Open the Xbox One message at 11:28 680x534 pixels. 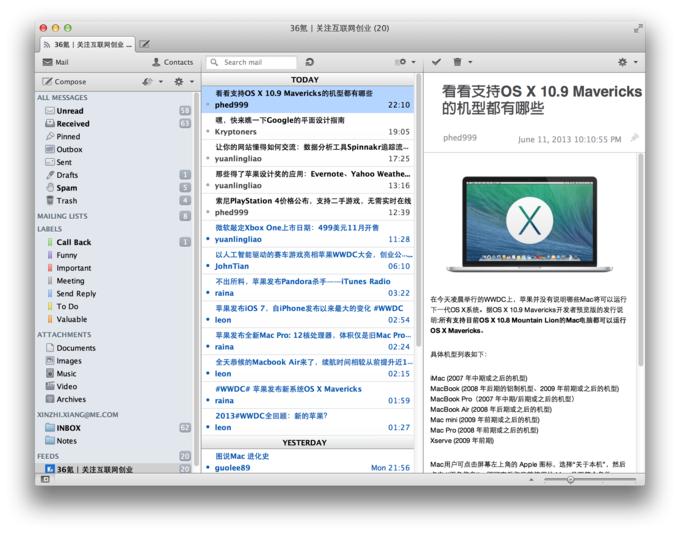308,233
